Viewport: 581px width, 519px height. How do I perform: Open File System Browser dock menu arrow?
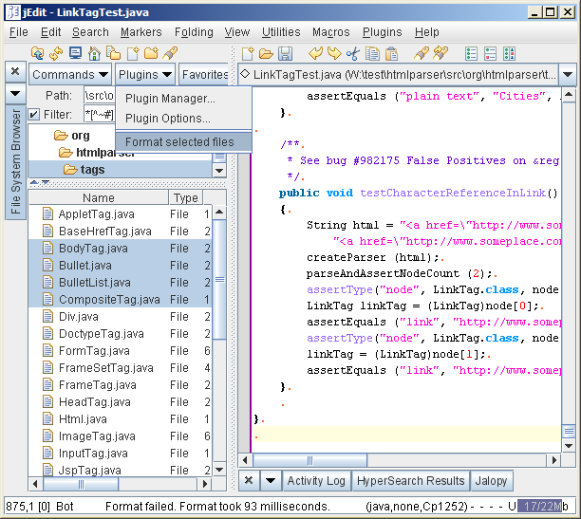coord(15,93)
